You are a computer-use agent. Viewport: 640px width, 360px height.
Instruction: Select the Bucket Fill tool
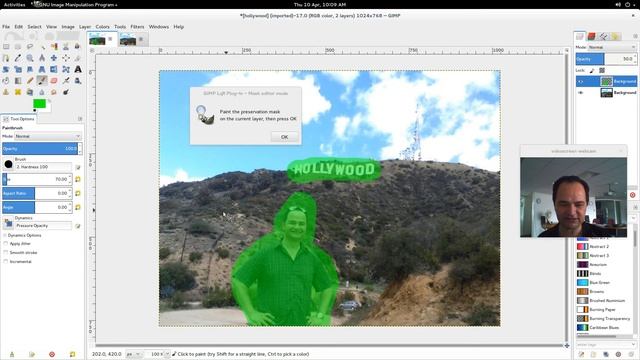click(6, 81)
